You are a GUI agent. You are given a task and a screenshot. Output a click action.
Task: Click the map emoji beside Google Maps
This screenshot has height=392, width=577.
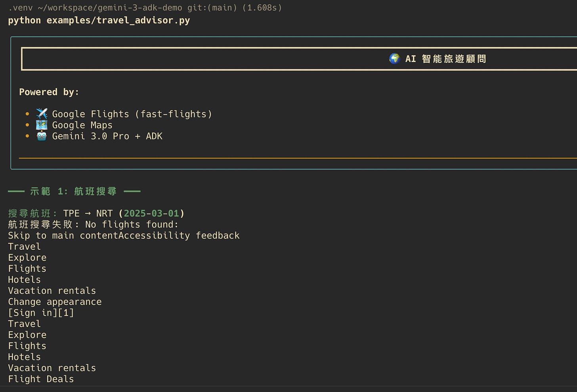[x=42, y=125]
